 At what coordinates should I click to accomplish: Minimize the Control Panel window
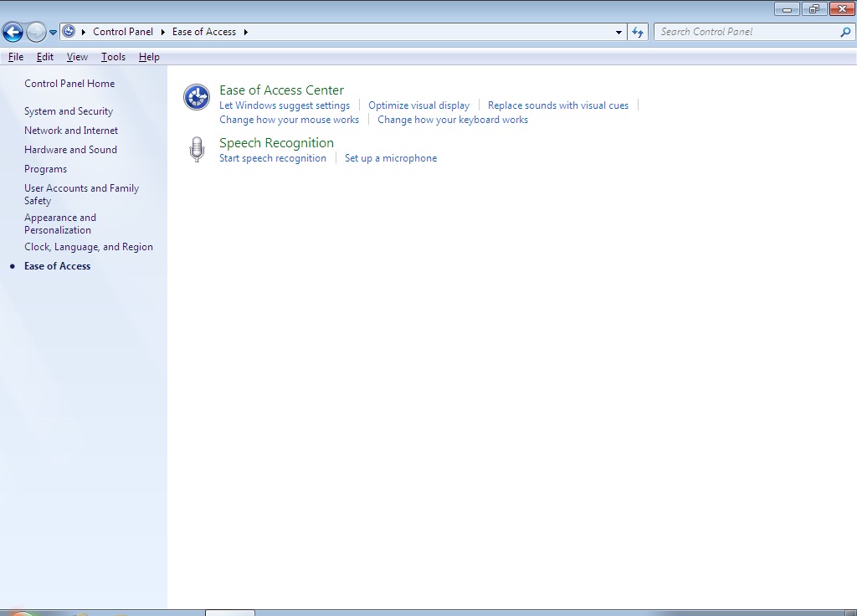pyautogui.click(x=787, y=8)
